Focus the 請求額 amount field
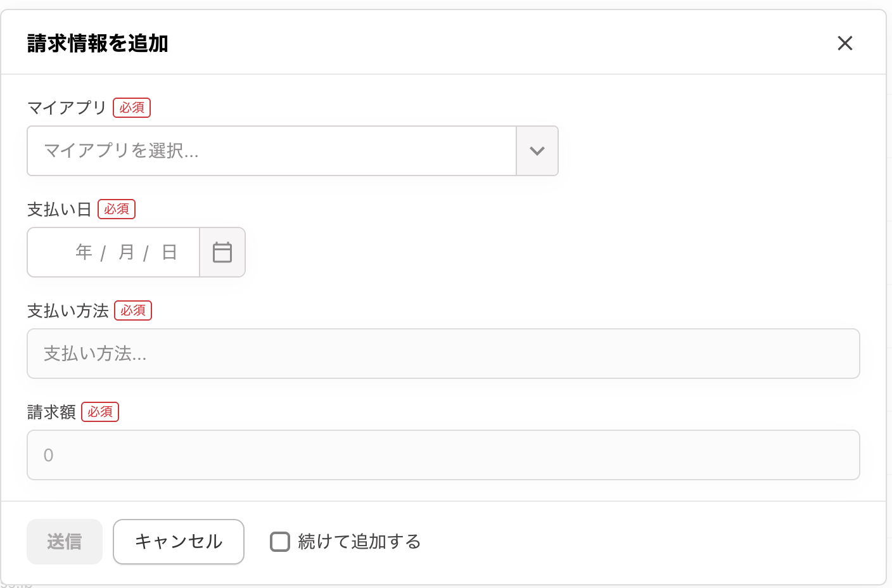892x588 pixels. 443,455
